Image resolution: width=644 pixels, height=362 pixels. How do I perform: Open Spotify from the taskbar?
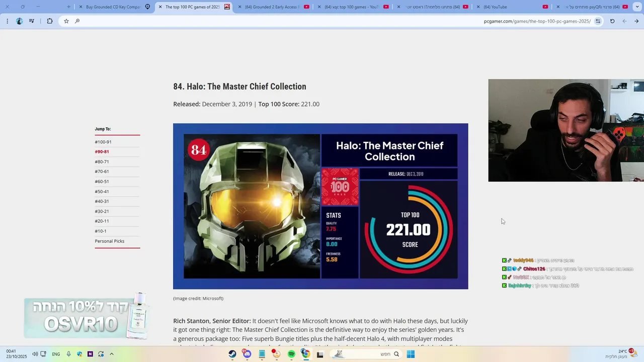pos(291,354)
